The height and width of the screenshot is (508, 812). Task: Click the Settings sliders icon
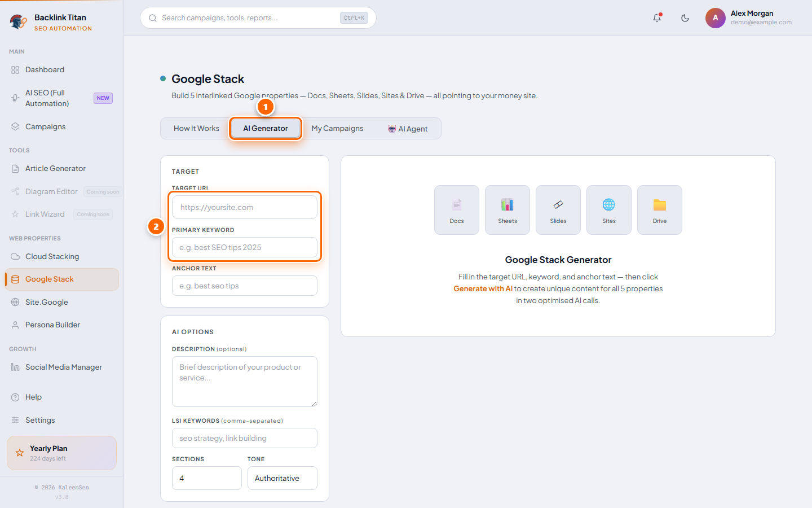point(15,420)
